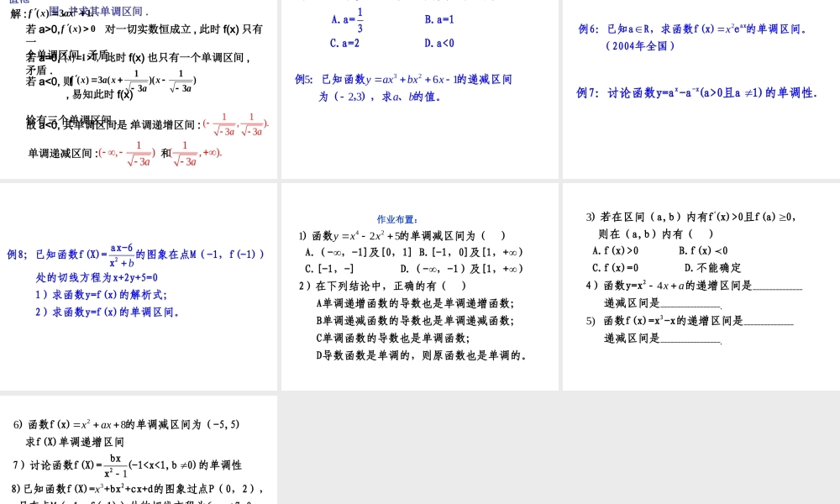Click option 'B.[-1,0]及[1,+∞)'
The width and height of the screenshot is (840, 504).
(471, 252)
